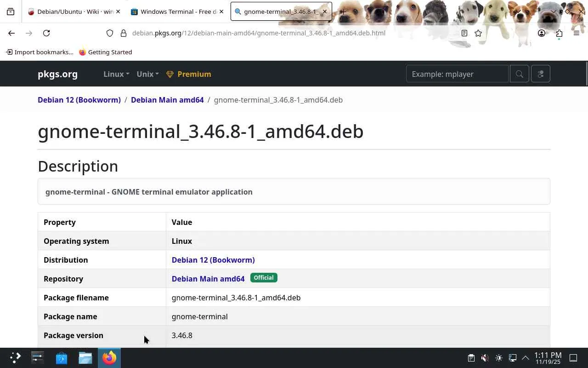This screenshot has height=368, width=588.
Task: Open the pkgs.org search settings button
Action: (x=541, y=74)
